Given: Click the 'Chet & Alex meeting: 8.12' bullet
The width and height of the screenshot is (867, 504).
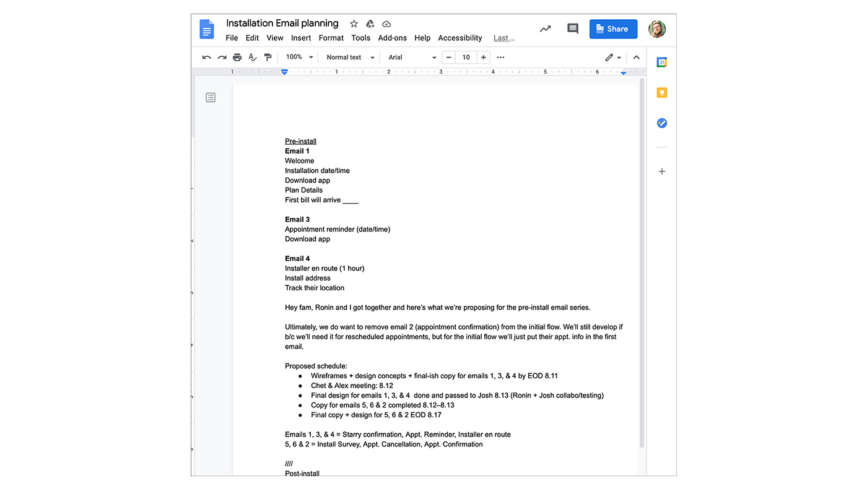Looking at the screenshot, I should click(x=352, y=386).
